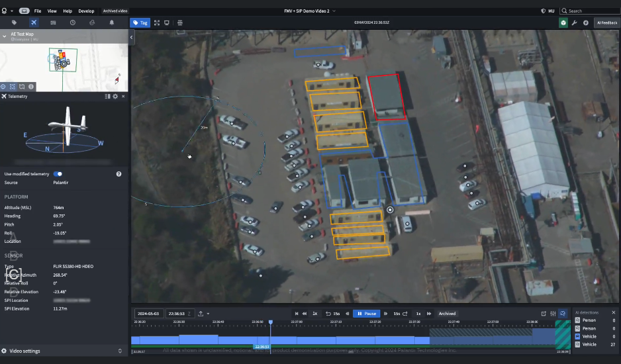Screen dimensions: 621x364
Task: Click the AI Feedback button
Action: pyautogui.click(x=606, y=23)
